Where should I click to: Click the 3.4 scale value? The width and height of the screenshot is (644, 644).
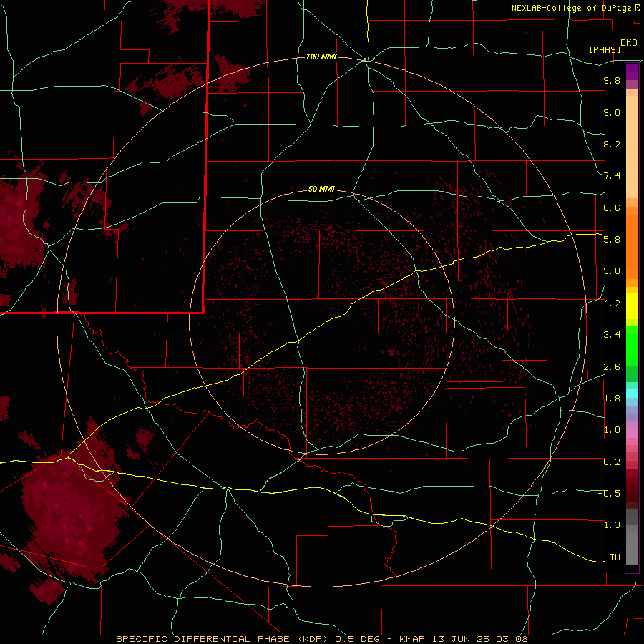[x=612, y=335]
